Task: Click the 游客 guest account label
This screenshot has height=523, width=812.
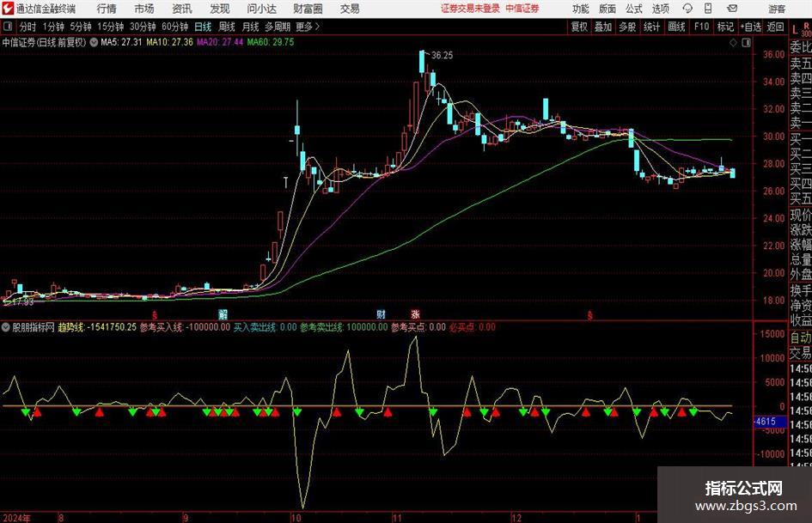Action: 777,9
